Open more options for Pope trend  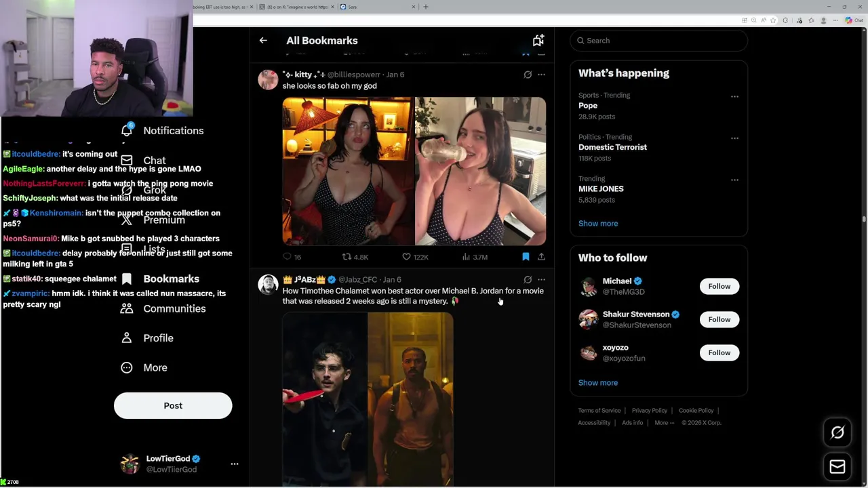click(734, 96)
